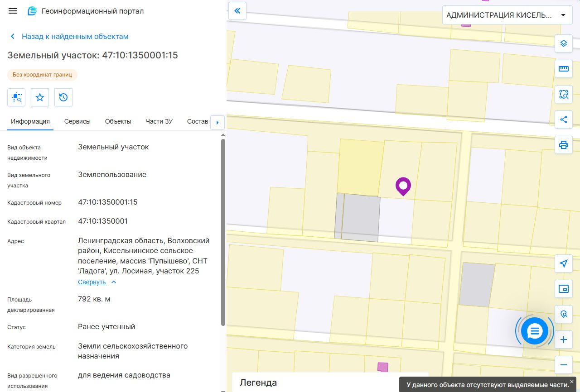This screenshot has width=580, height=392.
Task: Add parcel to favorites with star icon
Action: pyautogui.click(x=40, y=97)
